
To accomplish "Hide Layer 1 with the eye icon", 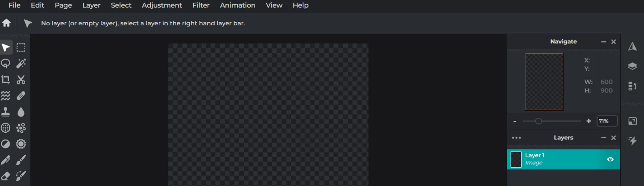I will [x=610, y=160].
